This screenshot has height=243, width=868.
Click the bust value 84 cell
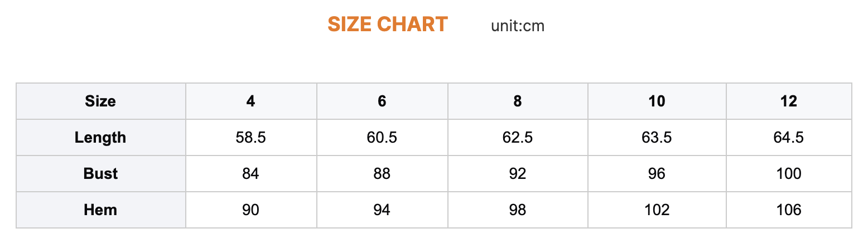(x=251, y=174)
